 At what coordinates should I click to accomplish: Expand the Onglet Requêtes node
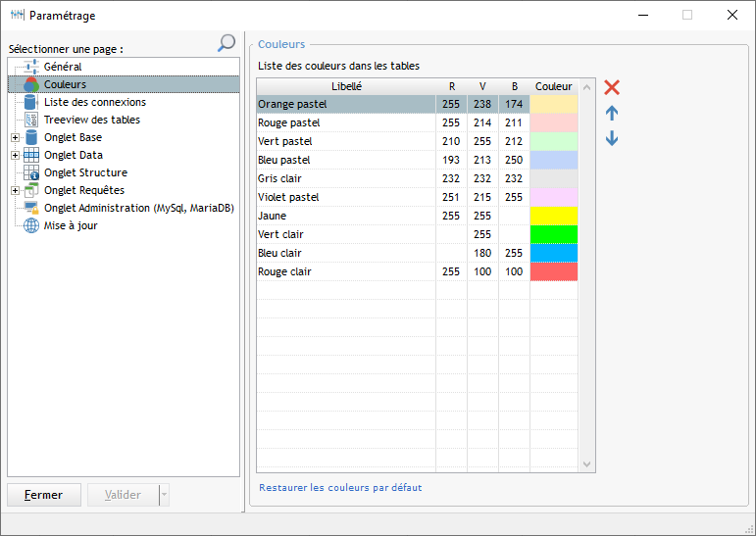pyautogui.click(x=15, y=190)
